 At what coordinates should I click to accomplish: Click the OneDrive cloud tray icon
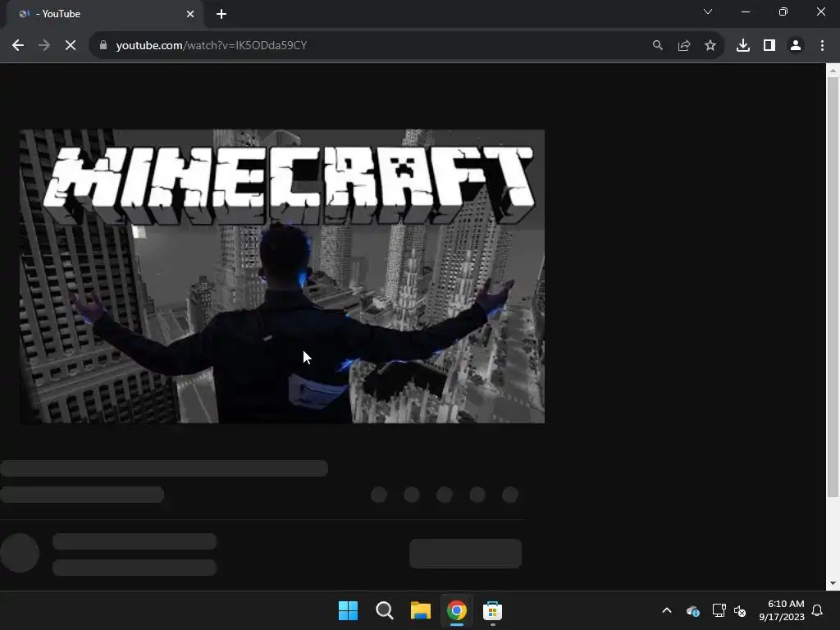pyautogui.click(x=692, y=610)
